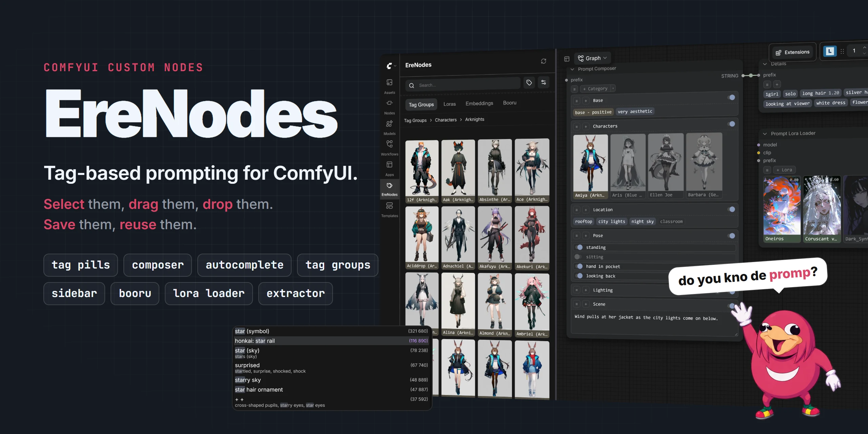Image resolution: width=868 pixels, height=434 pixels.
Task: Click the panel layout icon left of Graph
Action: pos(567,59)
